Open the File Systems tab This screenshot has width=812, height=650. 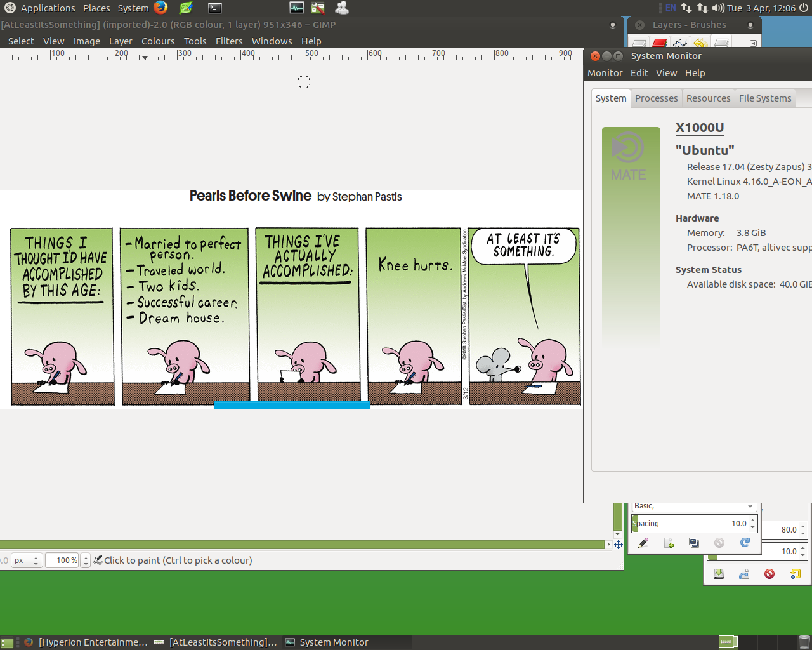764,98
